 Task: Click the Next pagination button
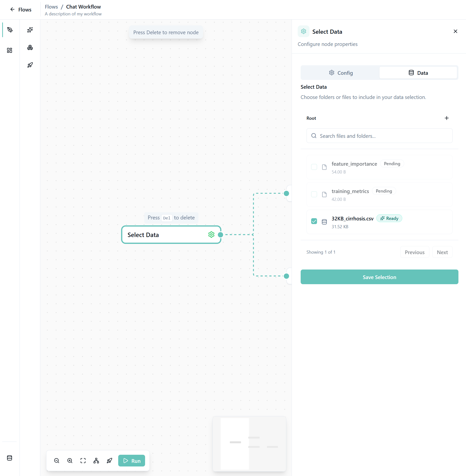(442, 252)
